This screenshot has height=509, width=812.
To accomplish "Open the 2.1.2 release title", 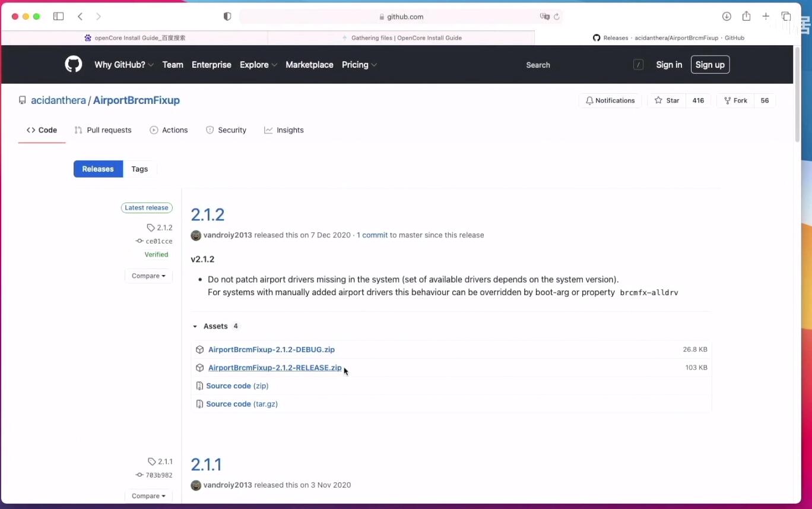I will 208,214.
